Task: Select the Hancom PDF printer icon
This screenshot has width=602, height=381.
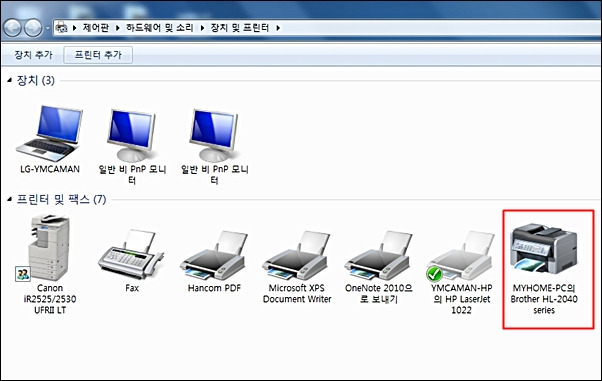Action: [214, 255]
